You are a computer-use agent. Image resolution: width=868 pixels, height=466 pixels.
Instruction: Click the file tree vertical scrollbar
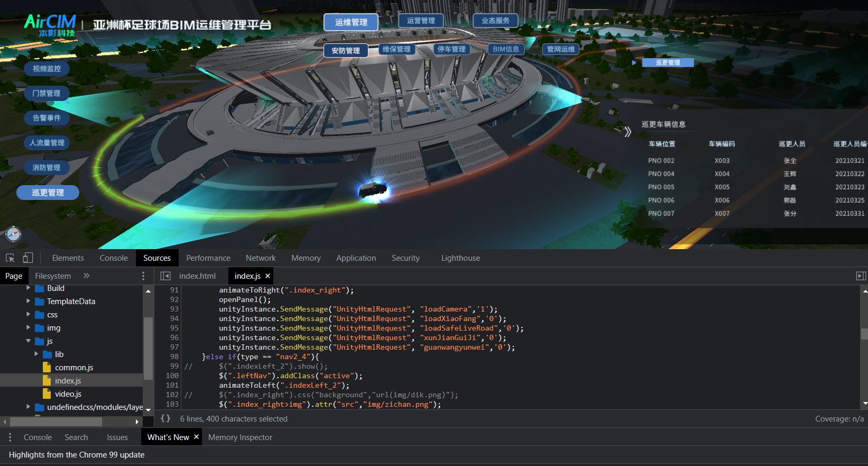tap(149, 350)
